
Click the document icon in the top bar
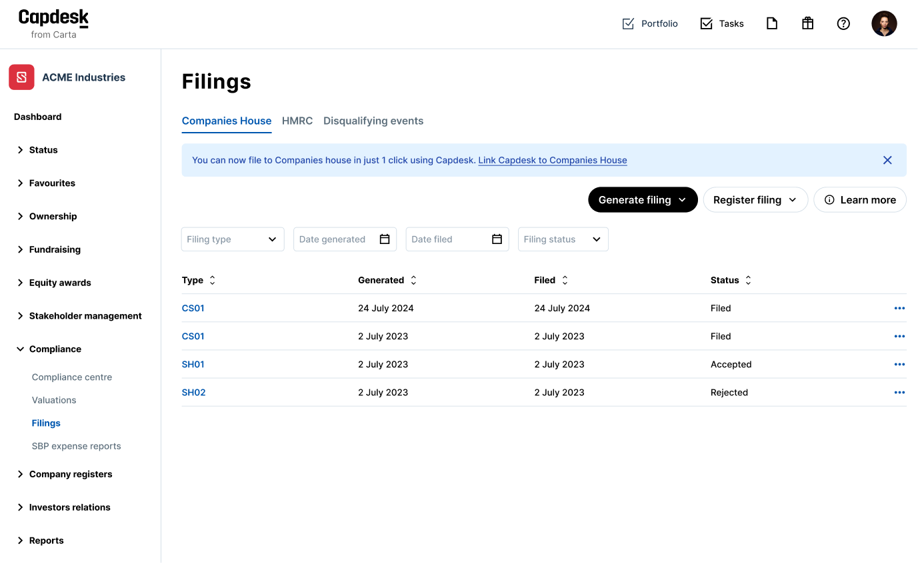pos(771,23)
